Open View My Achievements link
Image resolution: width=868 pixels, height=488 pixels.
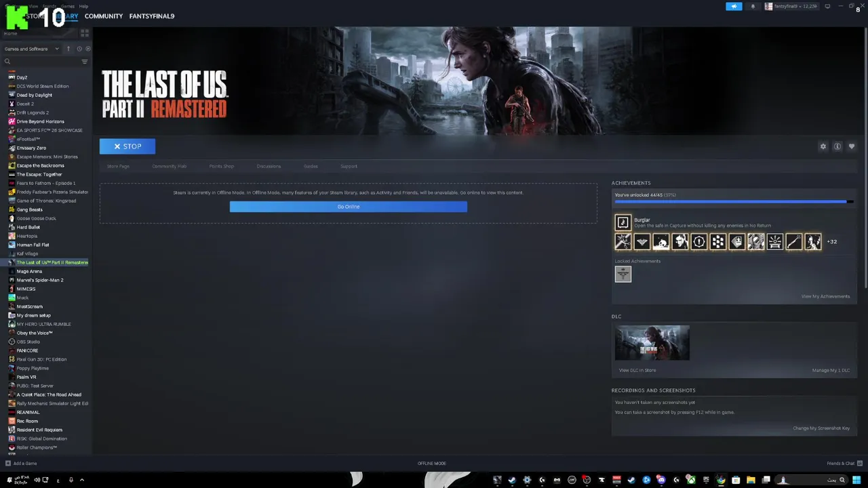pyautogui.click(x=825, y=296)
